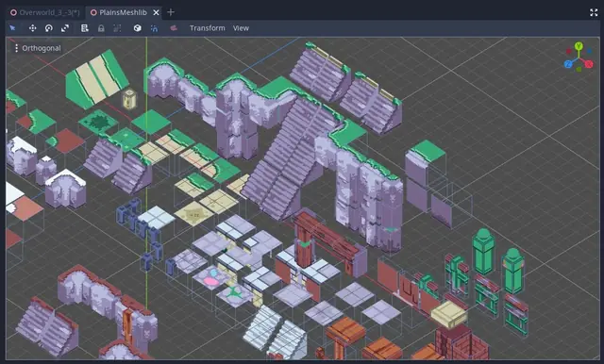Click the blue Z axis gizmo handle
604x364 pixels.
click(x=568, y=64)
